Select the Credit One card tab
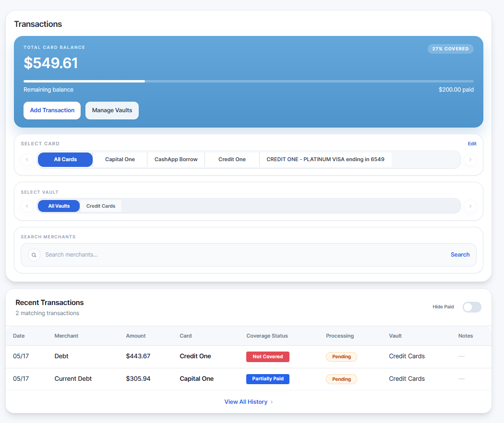The image size is (504, 423). point(232,160)
